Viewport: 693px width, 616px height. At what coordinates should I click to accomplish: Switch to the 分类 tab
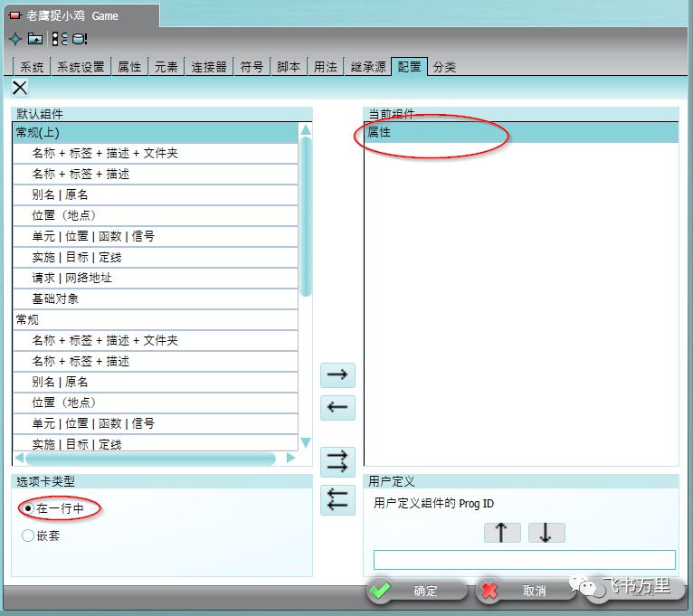click(444, 67)
